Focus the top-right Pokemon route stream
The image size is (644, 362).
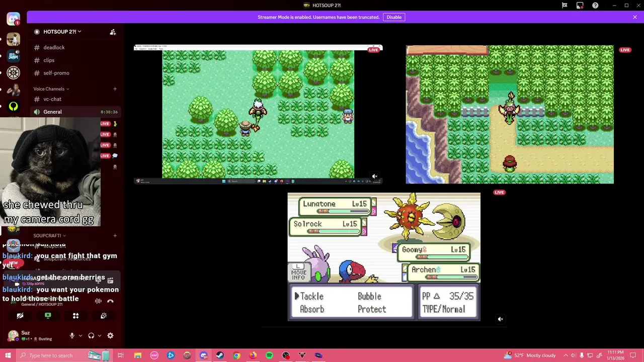[x=510, y=115]
